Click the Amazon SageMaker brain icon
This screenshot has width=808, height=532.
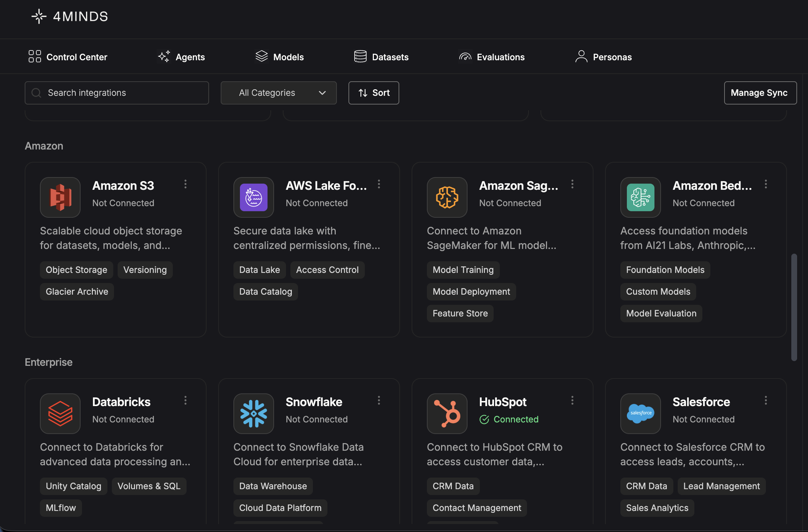click(x=447, y=197)
